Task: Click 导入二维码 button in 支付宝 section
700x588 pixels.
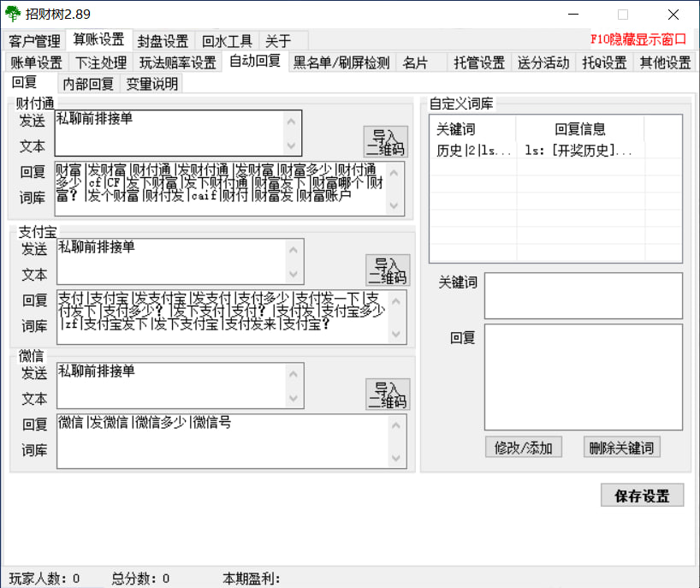Action: click(387, 270)
